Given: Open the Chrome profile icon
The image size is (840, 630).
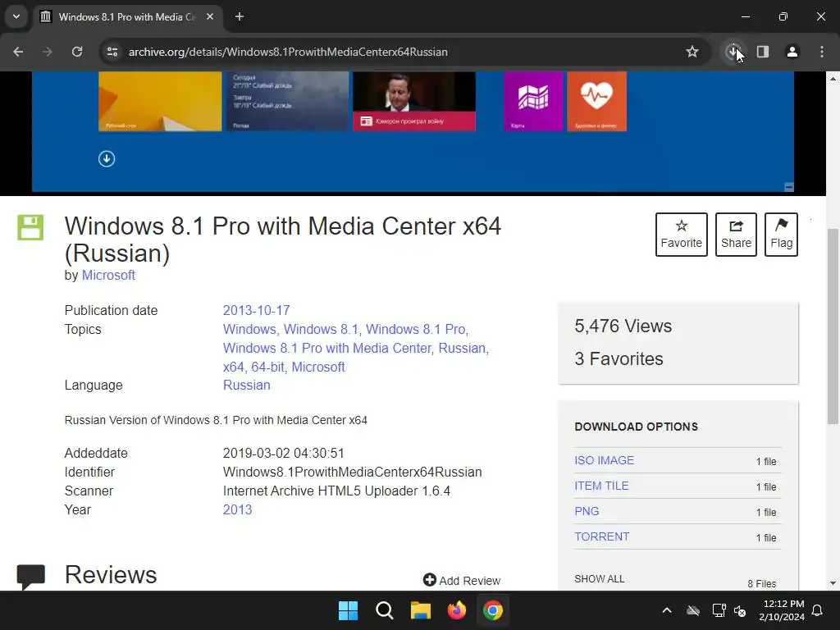Looking at the screenshot, I should click(792, 52).
